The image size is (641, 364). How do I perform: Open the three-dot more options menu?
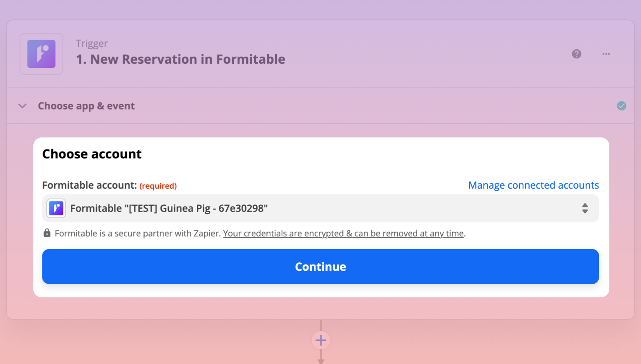click(x=606, y=54)
